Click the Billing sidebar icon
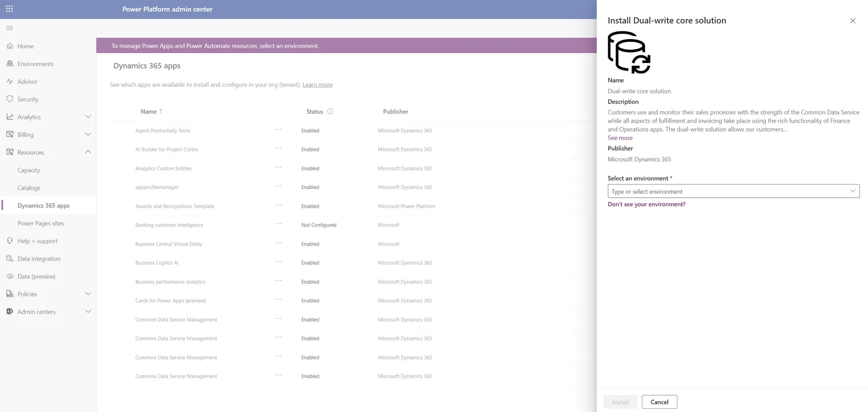The width and height of the screenshot is (868, 412). click(x=10, y=134)
